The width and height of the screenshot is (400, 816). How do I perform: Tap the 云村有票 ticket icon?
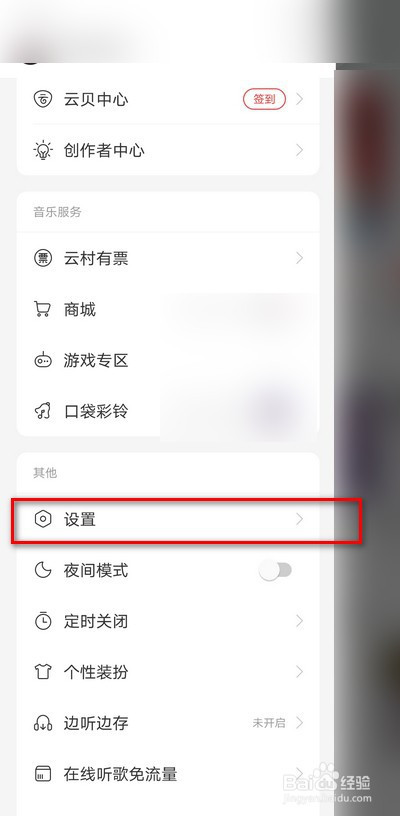click(x=43, y=258)
